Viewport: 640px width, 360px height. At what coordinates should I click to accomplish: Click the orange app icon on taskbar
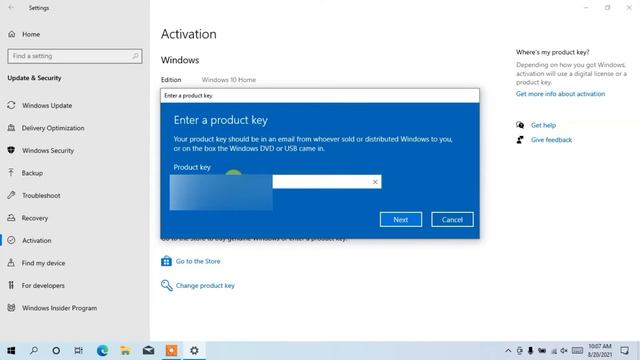171,350
